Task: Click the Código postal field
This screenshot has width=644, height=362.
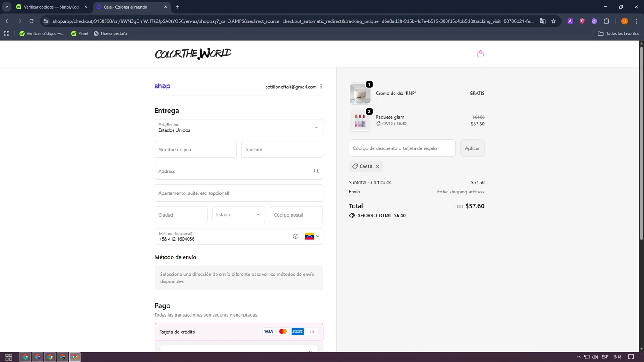Action: pos(296,214)
